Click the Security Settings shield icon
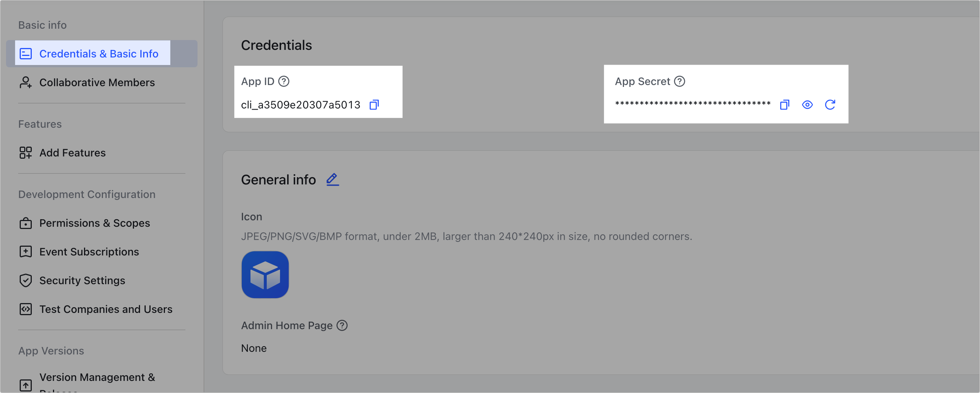980x393 pixels. tap(25, 280)
